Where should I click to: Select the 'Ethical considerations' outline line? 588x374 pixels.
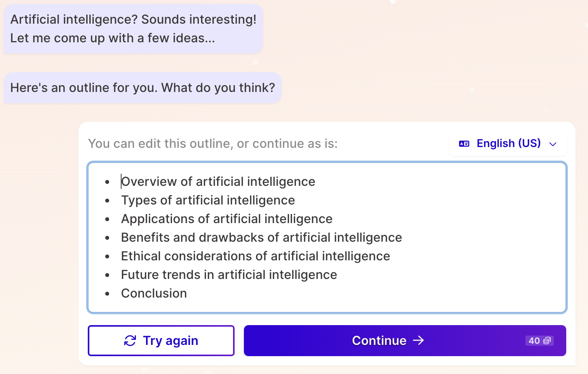255,256
